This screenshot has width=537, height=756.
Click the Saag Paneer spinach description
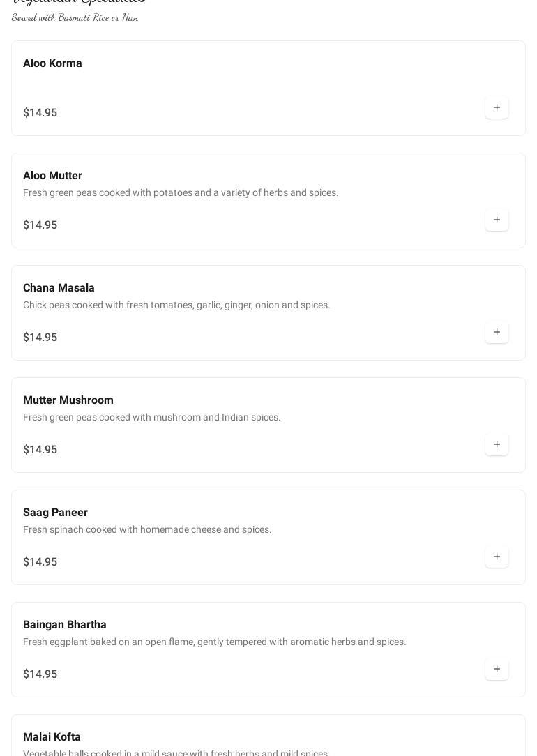147,530
